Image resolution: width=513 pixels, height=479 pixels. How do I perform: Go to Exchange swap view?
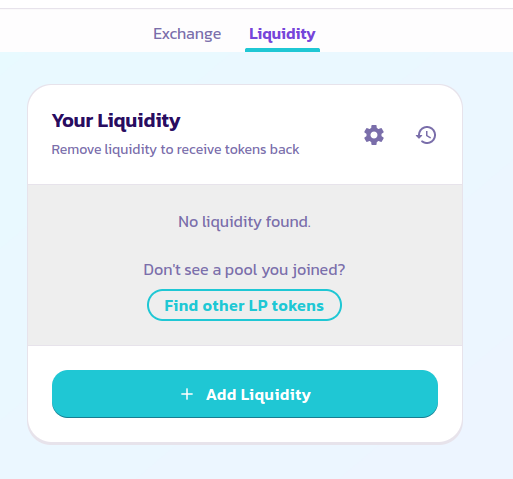(187, 34)
